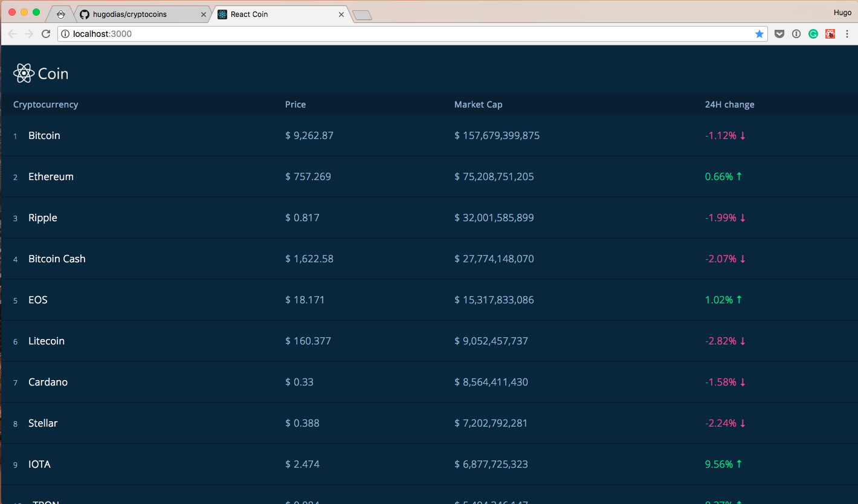Click the site info icon in address bar
The image size is (858, 504).
coord(65,34)
